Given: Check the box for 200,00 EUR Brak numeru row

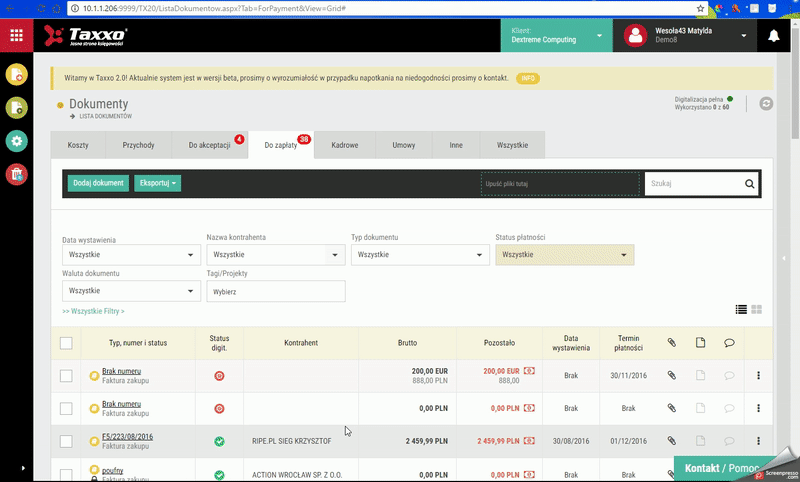Looking at the screenshot, I should (66, 376).
